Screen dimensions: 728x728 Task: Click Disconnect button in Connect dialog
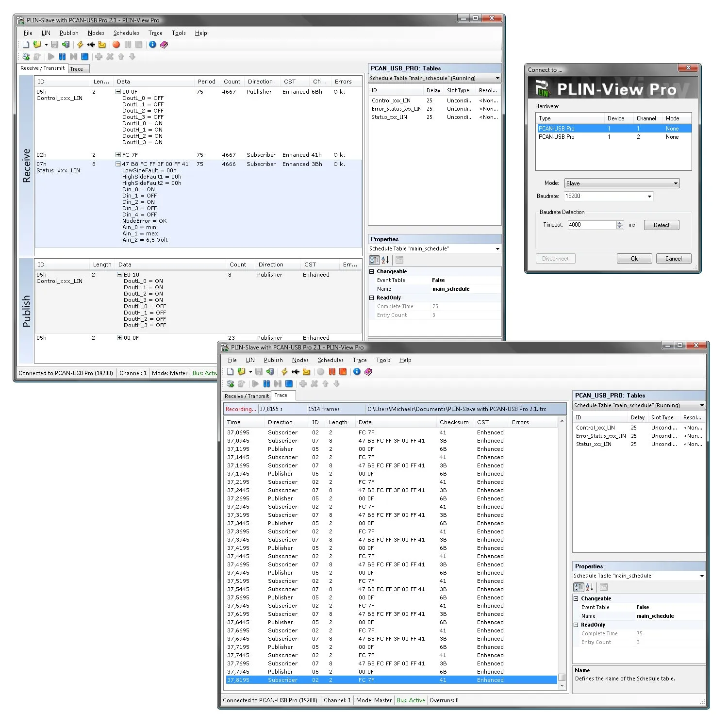click(x=555, y=259)
